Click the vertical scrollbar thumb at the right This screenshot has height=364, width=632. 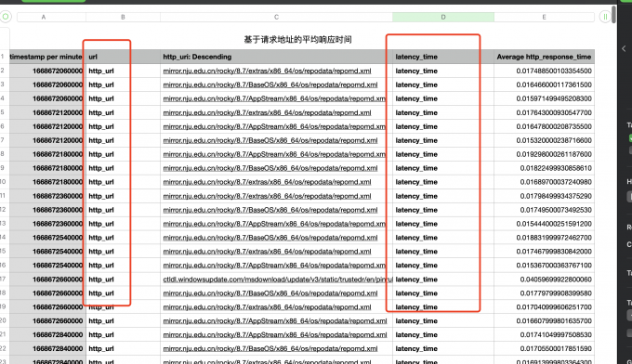coord(613,15)
